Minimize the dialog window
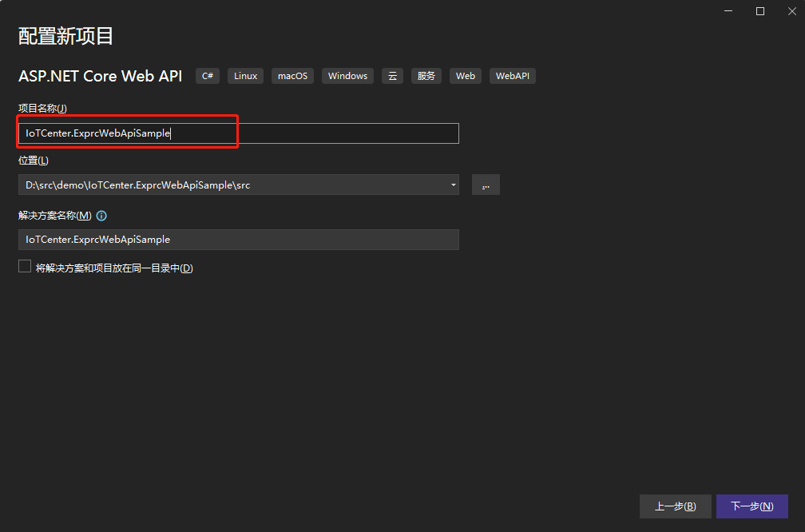This screenshot has height=532, width=805. click(728, 11)
